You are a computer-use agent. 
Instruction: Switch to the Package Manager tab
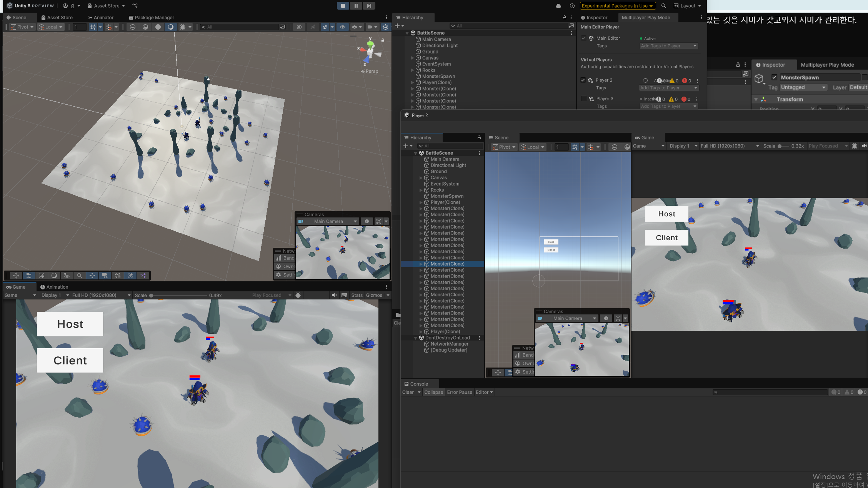tap(151, 17)
